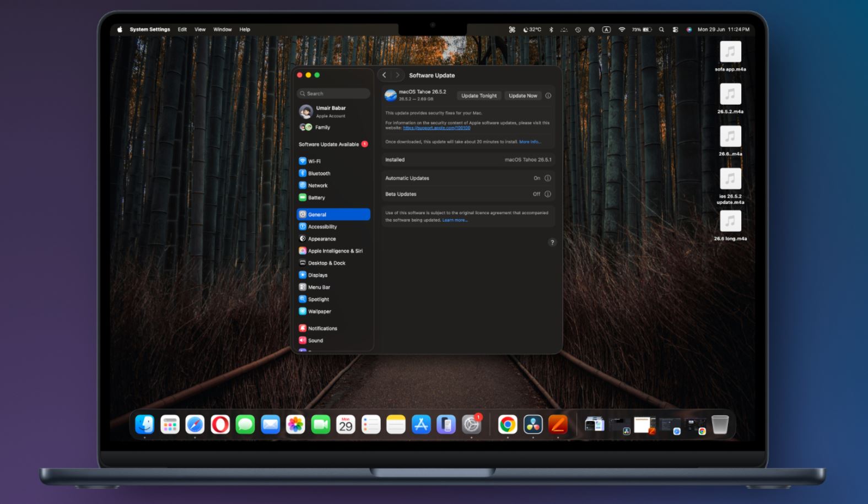Image resolution: width=868 pixels, height=504 pixels.
Task: Open Spotlight search in the menu bar
Action: coord(661,30)
